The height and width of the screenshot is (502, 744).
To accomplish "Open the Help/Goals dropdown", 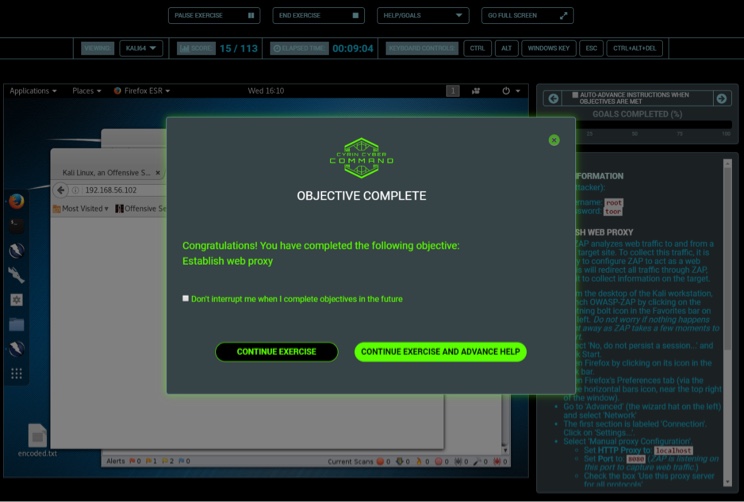I will 423,15.
